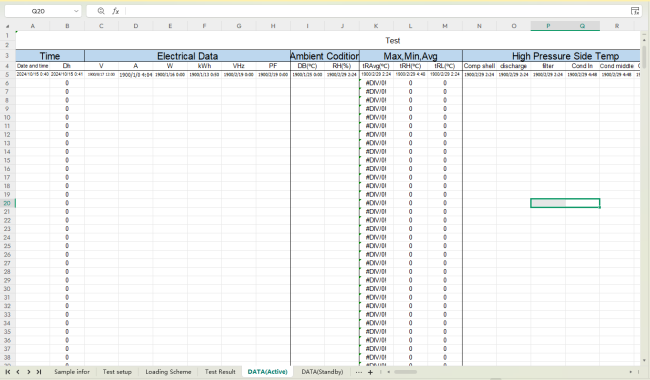Click the 'PF' column label cell
Screen dimensions: 650x380
(x=273, y=66)
